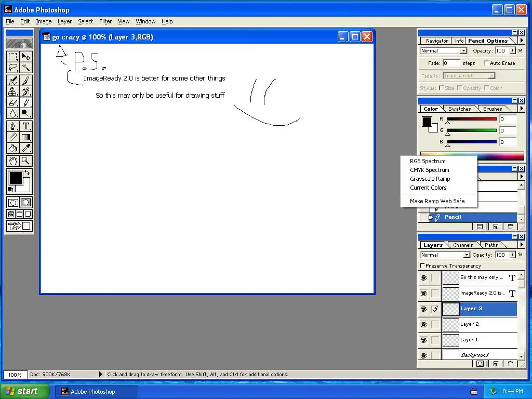The height and width of the screenshot is (399, 532).
Task: Select the History Brush tool
Action: point(26,91)
